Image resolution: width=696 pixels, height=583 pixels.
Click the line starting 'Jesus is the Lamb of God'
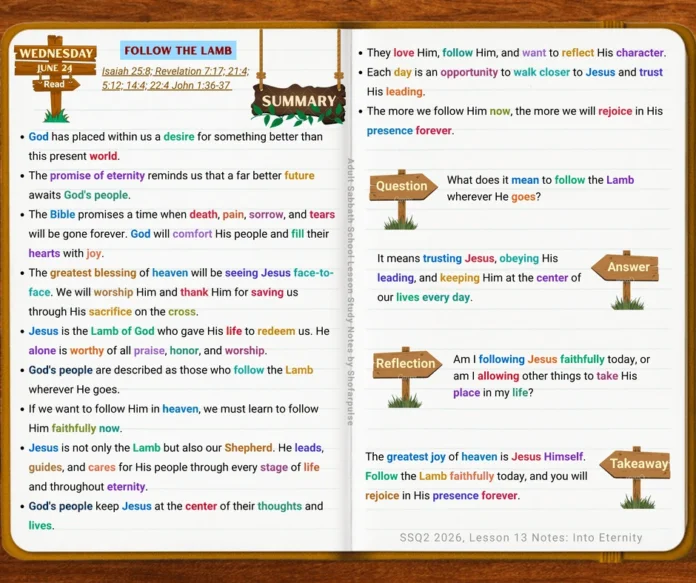click(179, 331)
